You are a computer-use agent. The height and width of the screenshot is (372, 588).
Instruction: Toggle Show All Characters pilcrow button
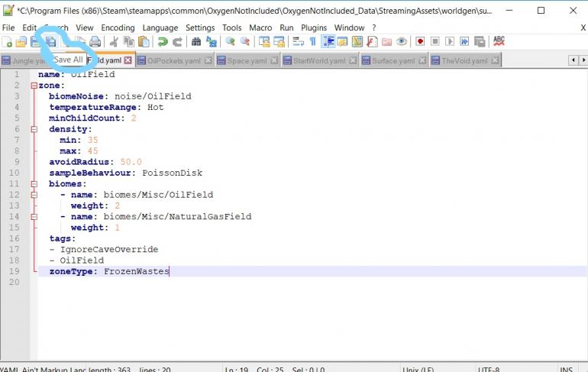pos(312,41)
